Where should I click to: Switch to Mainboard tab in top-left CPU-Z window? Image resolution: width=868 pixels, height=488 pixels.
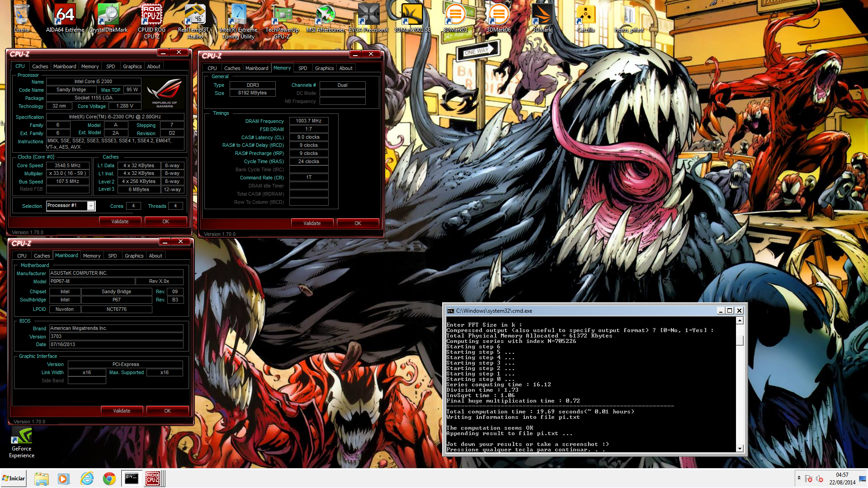coord(65,66)
